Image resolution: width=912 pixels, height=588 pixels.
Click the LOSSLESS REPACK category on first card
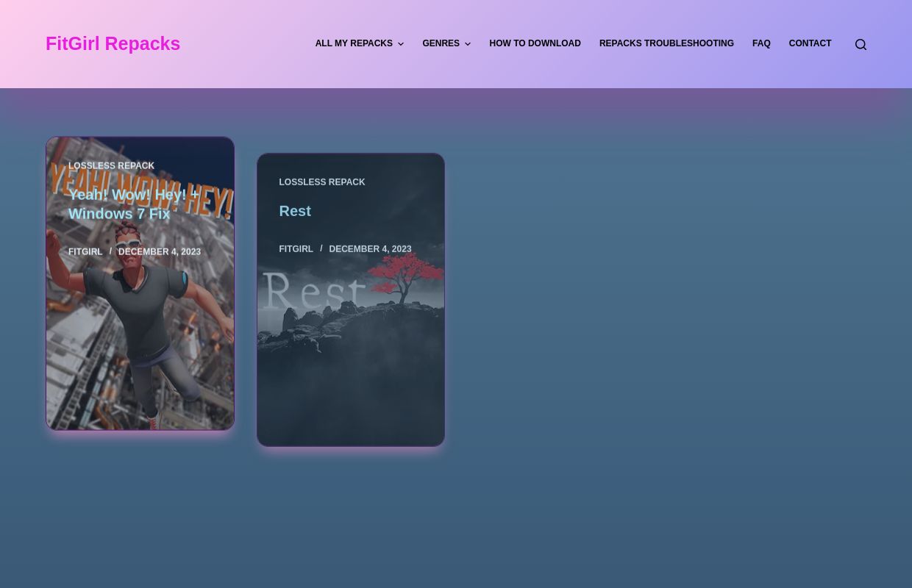111,165
